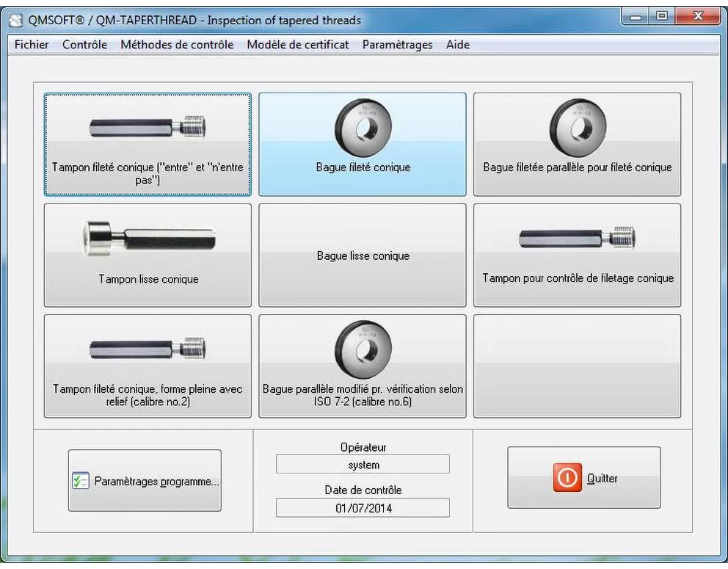Choose the Bague lisse conique button
The image size is (728, 569).
coord(363,255)
